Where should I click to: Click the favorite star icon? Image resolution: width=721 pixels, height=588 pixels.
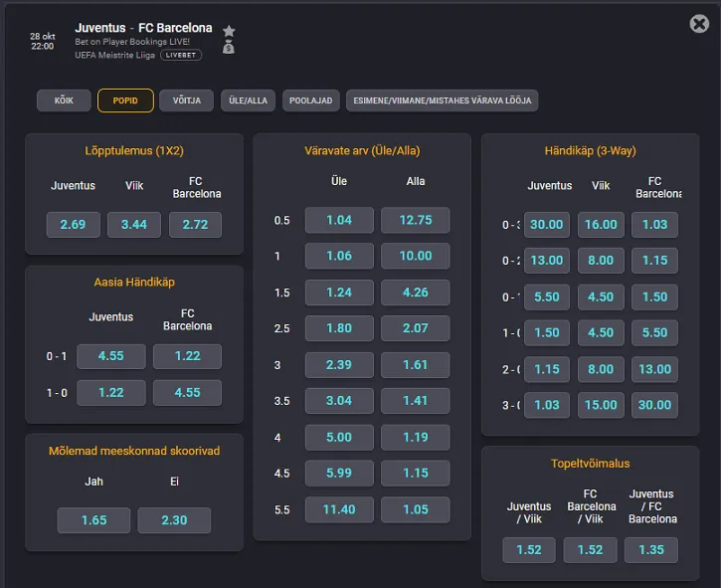(x=229, y=31)
